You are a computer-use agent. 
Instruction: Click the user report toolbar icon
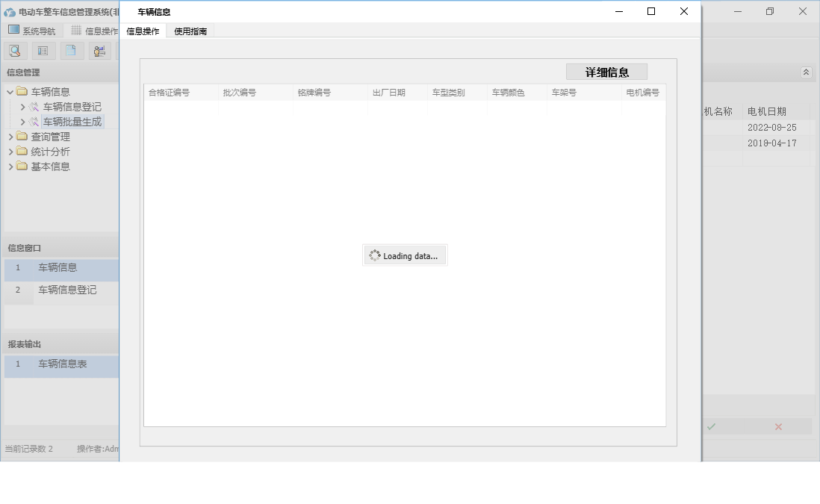[x=99, y=50]
